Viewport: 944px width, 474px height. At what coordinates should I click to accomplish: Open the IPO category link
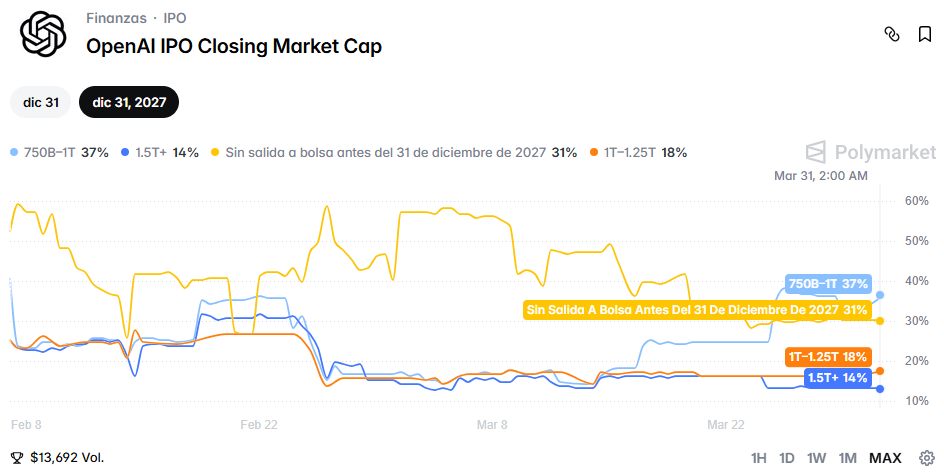click(x=174, y=18)
